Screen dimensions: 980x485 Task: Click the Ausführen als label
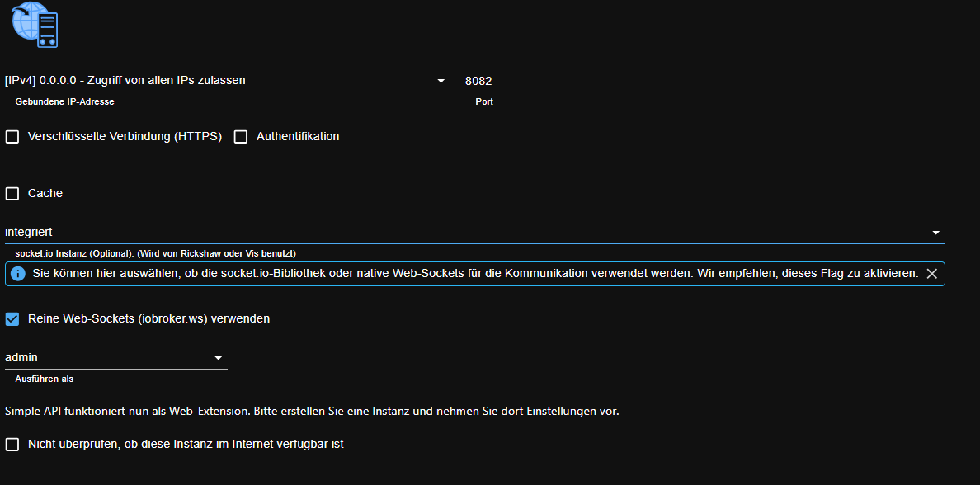(45, 379)
